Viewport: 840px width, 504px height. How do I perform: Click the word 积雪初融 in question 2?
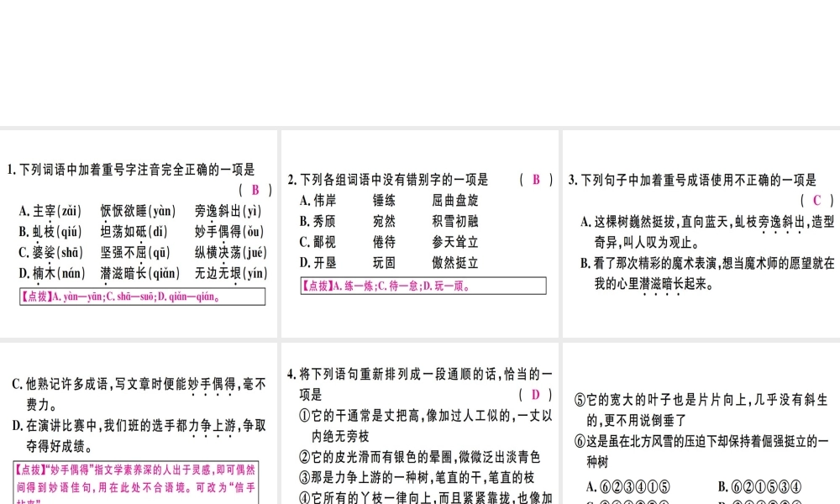pos(454,221)
